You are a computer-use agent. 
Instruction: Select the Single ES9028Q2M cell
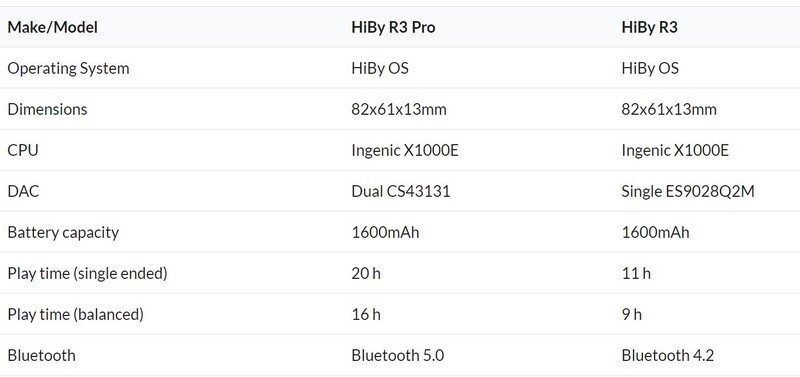(x=688, y=191)
